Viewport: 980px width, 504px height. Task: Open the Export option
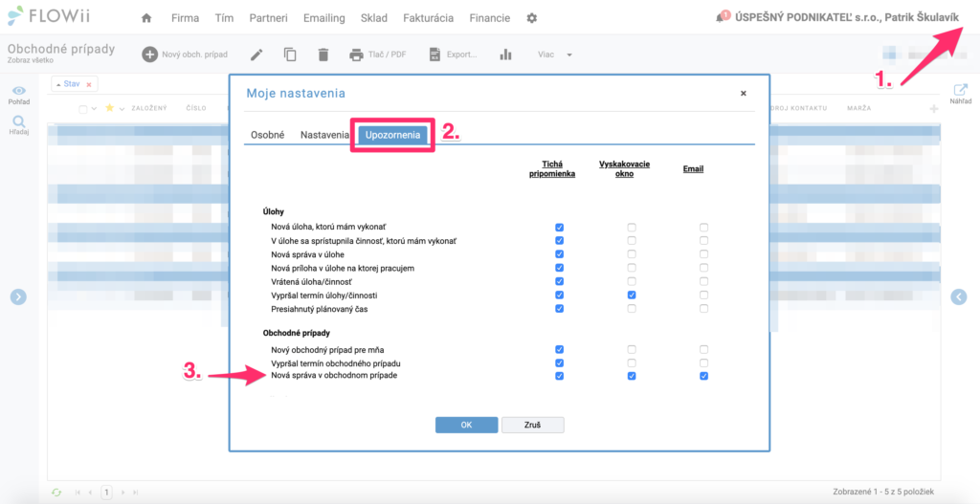(453, 55)
